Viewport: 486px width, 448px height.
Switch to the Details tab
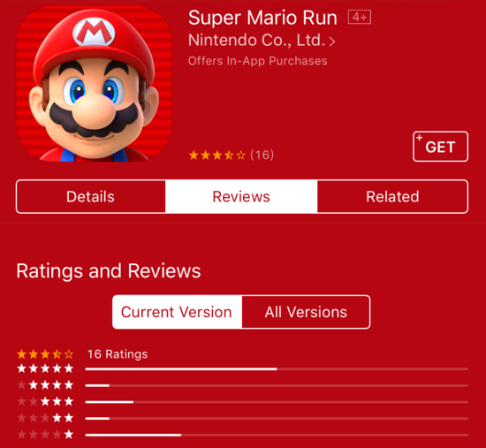(x=91, y=196)
